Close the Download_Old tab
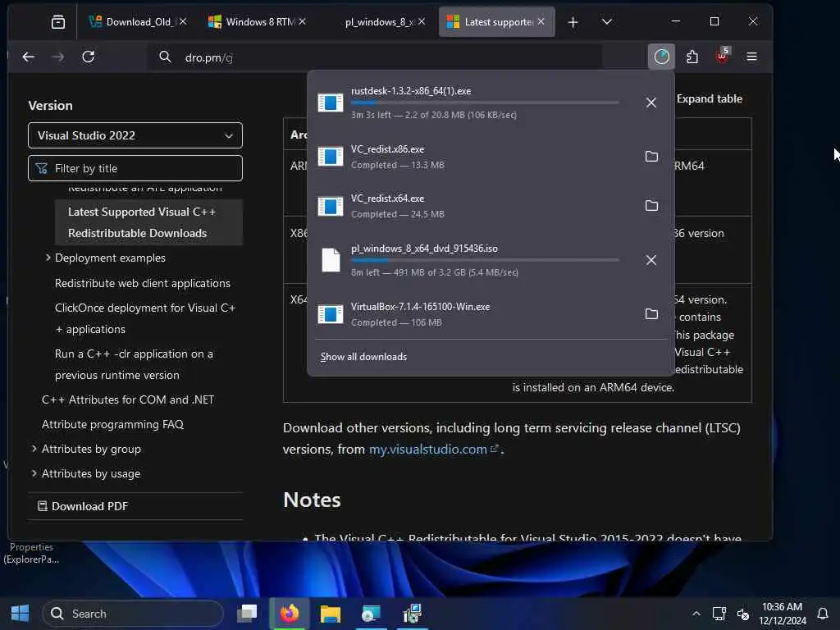Screen dimensions: 840x630 tap(183, 21)
